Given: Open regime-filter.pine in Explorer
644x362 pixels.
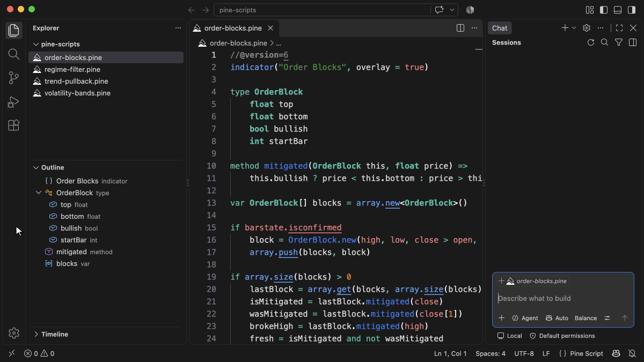Looking at the screenshot, I should (106, 69).
